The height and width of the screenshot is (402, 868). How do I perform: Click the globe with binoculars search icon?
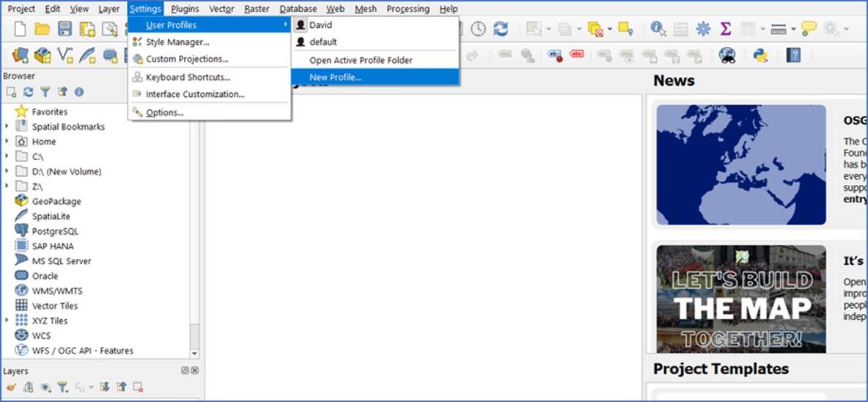point(727,55)
